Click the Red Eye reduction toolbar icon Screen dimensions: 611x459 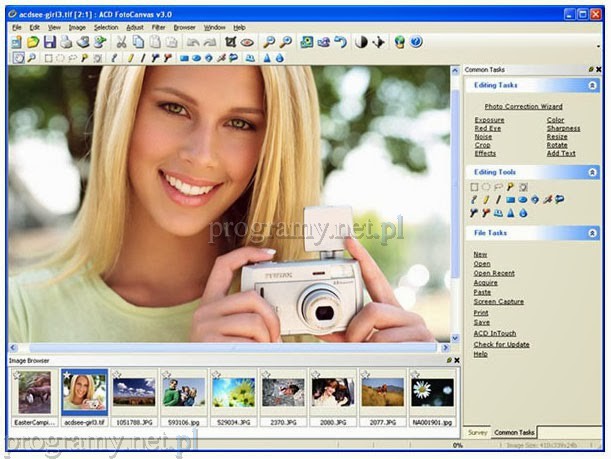tap(247, 42)
